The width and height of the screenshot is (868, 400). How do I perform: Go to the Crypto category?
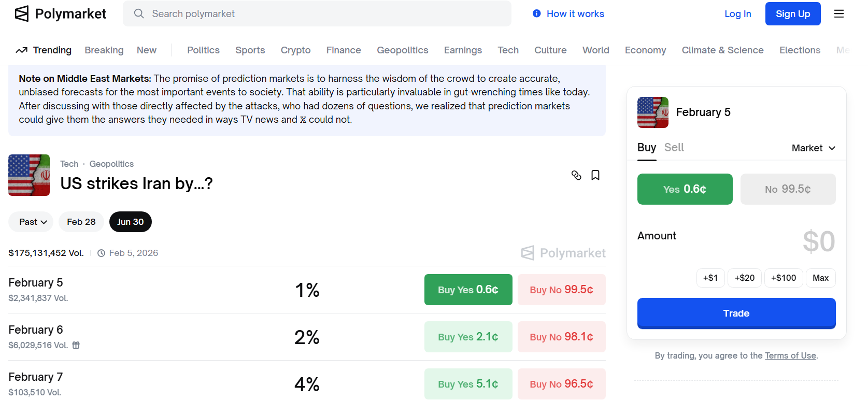pyautogui.click(x=295, y=50)
